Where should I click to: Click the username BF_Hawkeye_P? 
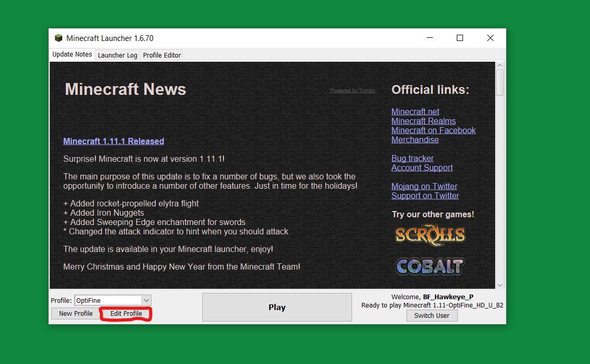click(448, 297)
